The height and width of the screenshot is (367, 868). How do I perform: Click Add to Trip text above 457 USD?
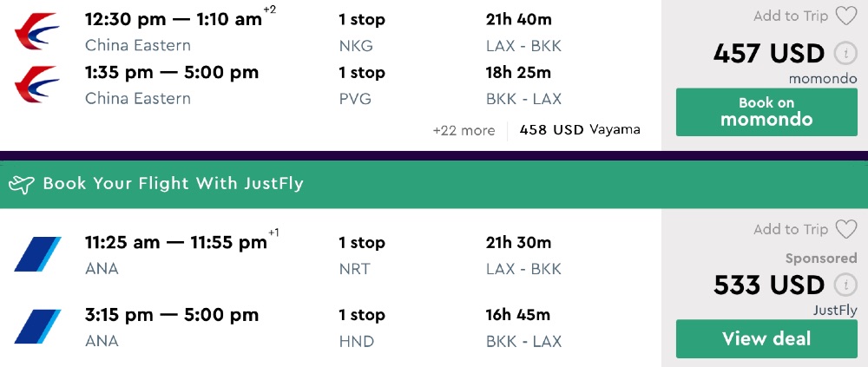coord(790,16)
